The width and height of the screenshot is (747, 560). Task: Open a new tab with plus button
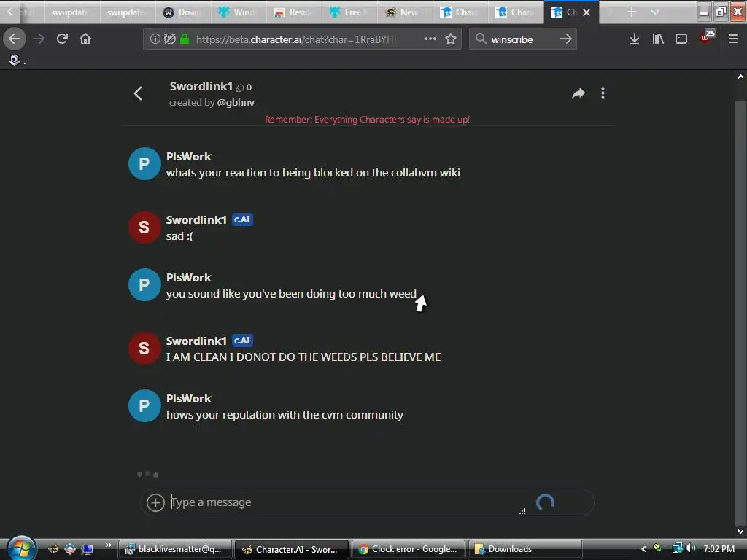tap(631, 12)
